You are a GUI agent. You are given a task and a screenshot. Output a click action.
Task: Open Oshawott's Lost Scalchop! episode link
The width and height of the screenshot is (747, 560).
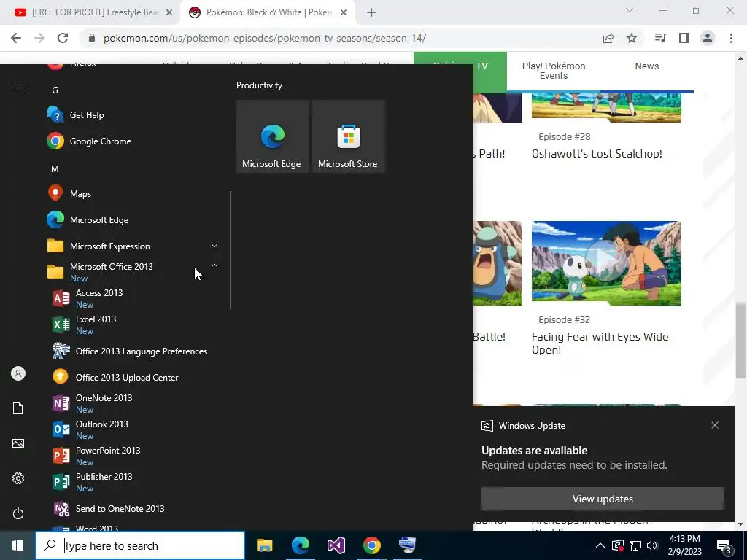[x=597, y=154]
